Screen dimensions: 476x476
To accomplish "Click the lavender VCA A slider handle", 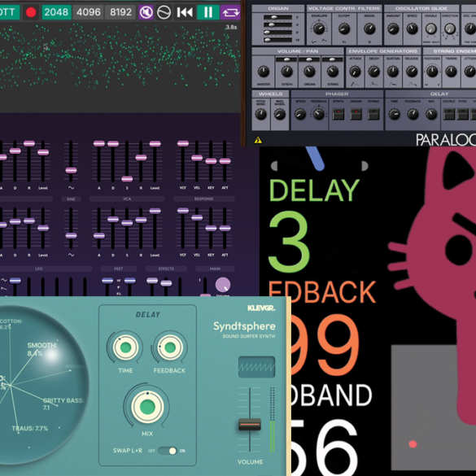I will click(99, 236).
